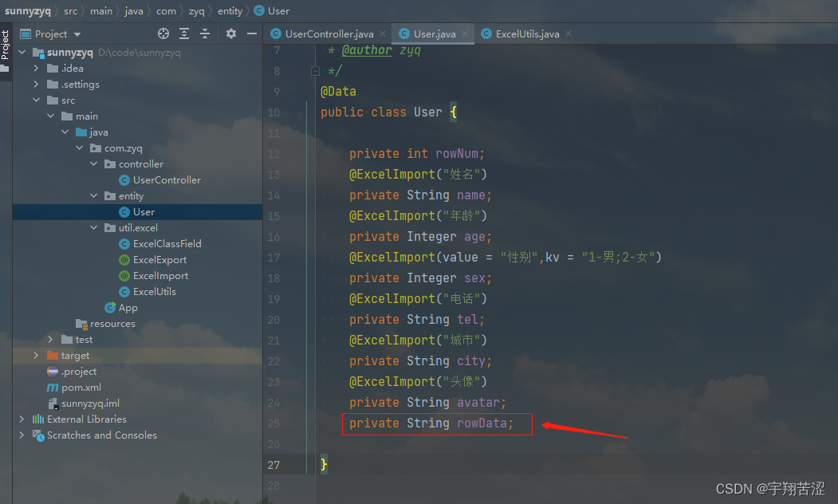This screenshot has height=504, width=838.
Task: Select pom.xml in project tree
Action: pyautogui.click(x=81, y=388)
